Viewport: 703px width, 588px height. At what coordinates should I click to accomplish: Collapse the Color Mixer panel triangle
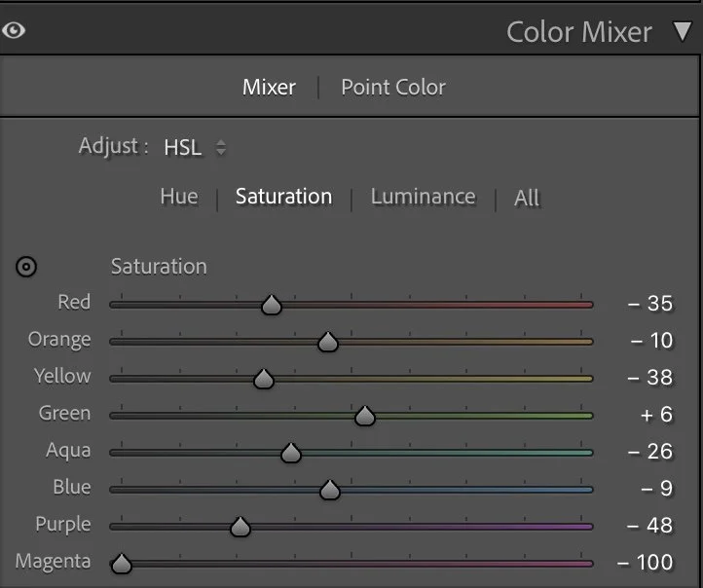pyautogui.click(x=683, y=31)
